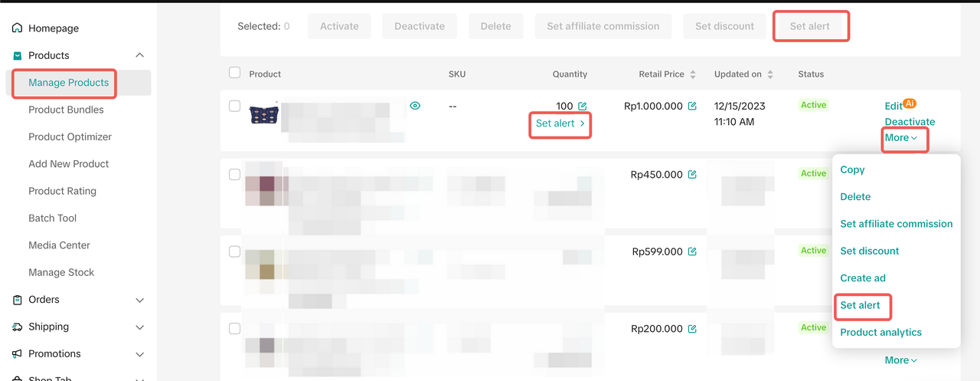Open Set alert link under quantity 100
The width and height of the screenshot is (980, 381).
tap(560, 123)
